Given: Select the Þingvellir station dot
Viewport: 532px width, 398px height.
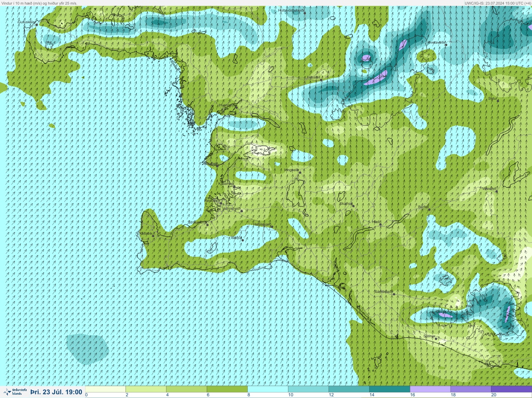Looking at the screenshot, I should coord(299,172).
